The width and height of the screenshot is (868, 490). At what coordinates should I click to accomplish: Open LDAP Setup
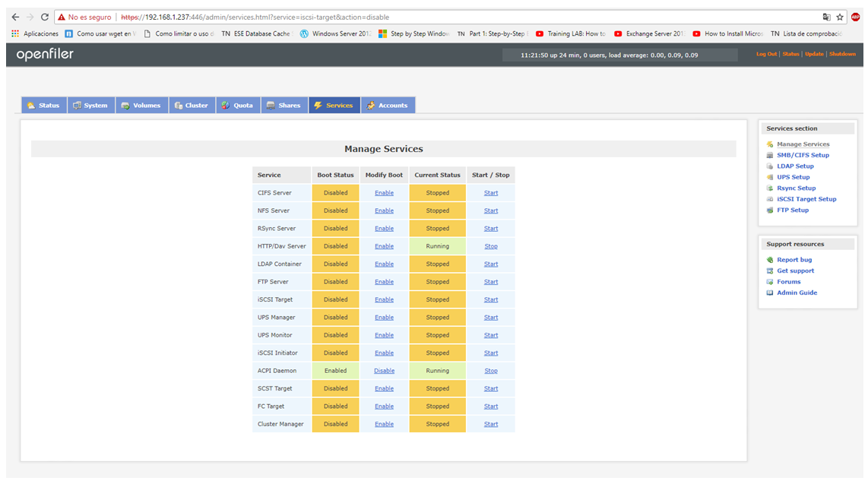pyautogui.click(x=795, y=166)
